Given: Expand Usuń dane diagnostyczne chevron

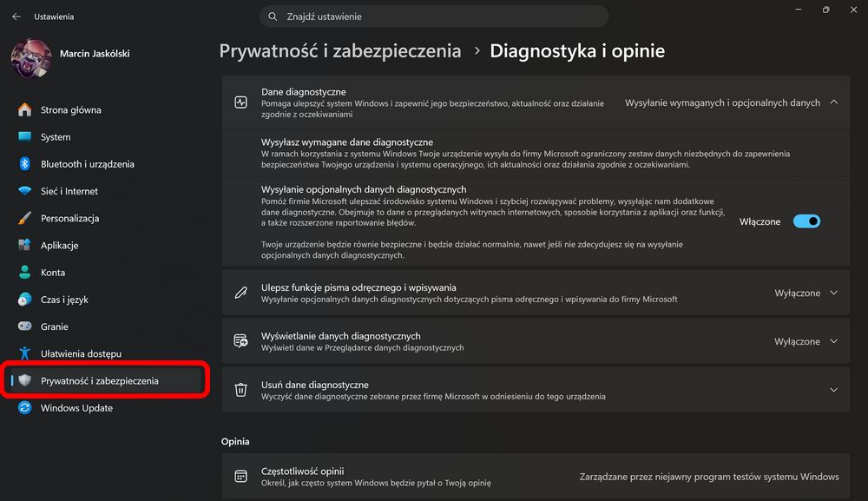Looking at the screenshot, I should (x=833, y=390).
